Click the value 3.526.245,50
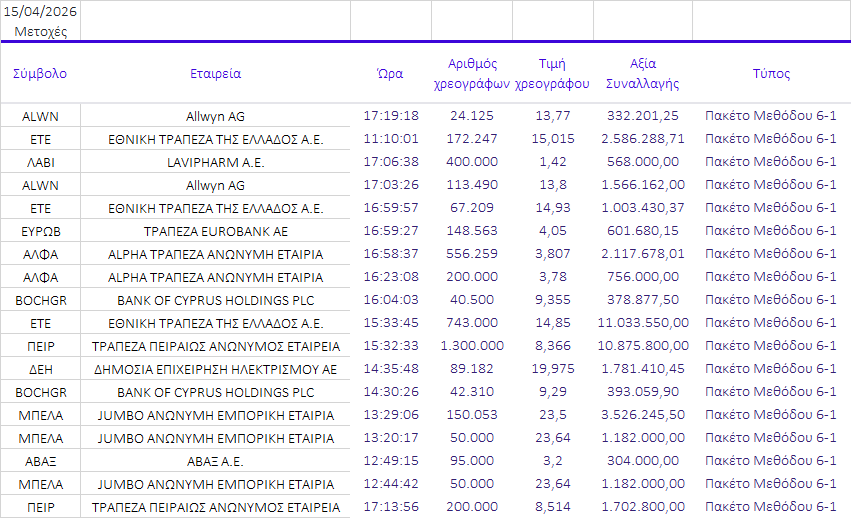The width and height of the screenshot is (851, 518). click(643, 414)
